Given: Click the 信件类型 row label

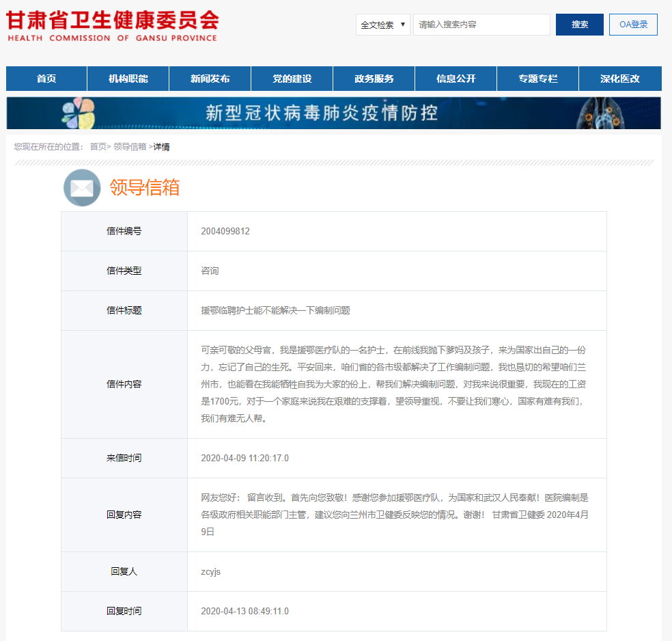Looking at the screenshot, I should point(124,271).
